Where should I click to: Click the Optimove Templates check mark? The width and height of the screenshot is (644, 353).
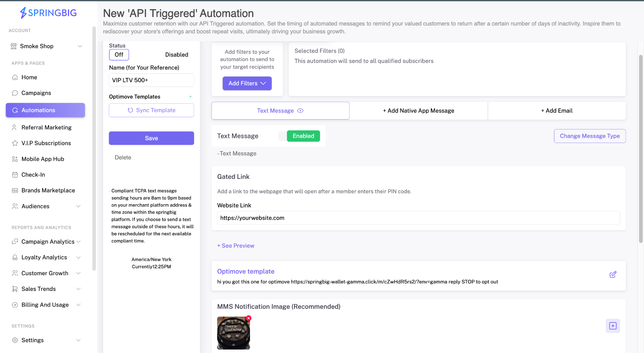pos(190,97)
